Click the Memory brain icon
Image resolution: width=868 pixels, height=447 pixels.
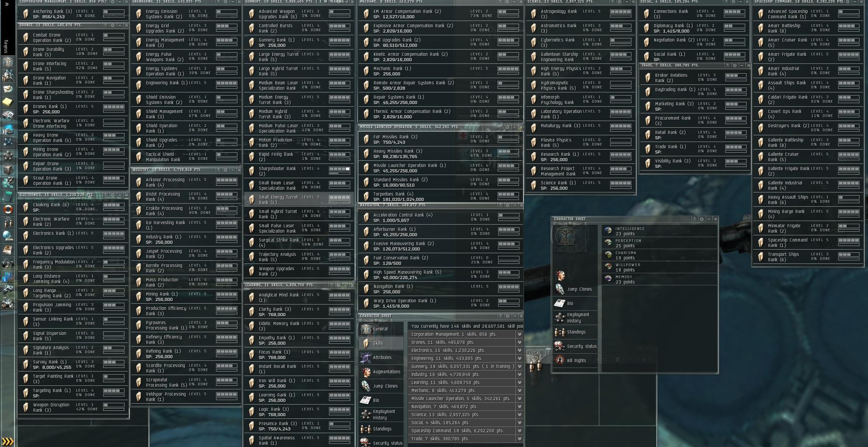(x=608, y=279)
